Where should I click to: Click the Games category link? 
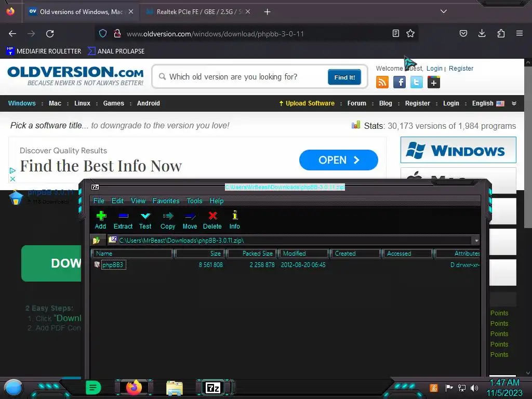114,103
